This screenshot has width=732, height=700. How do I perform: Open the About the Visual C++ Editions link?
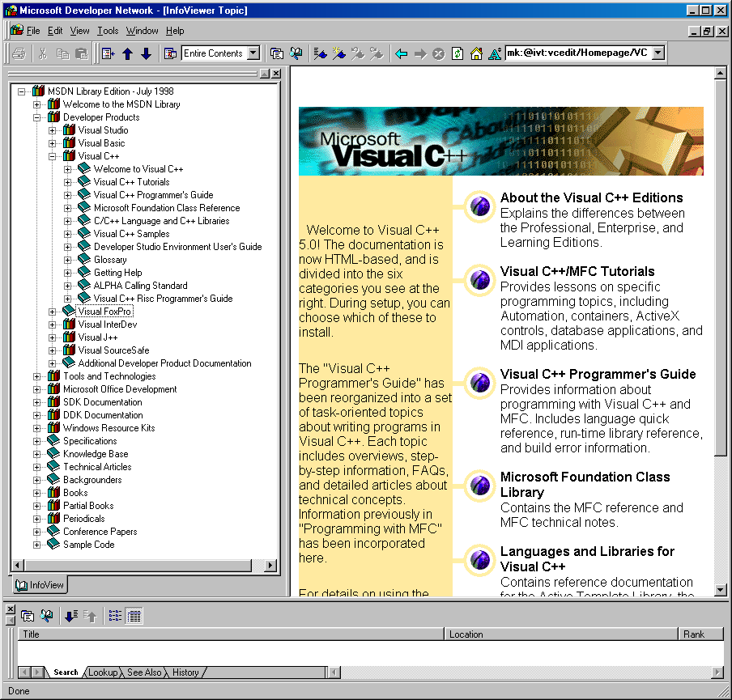click(591, 198)
